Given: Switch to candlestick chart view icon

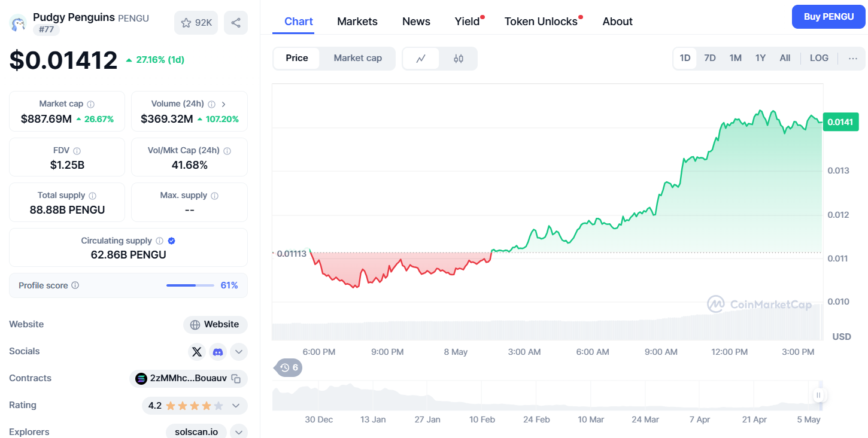Looking at the screenshot, I should click(x=459, y=59).
